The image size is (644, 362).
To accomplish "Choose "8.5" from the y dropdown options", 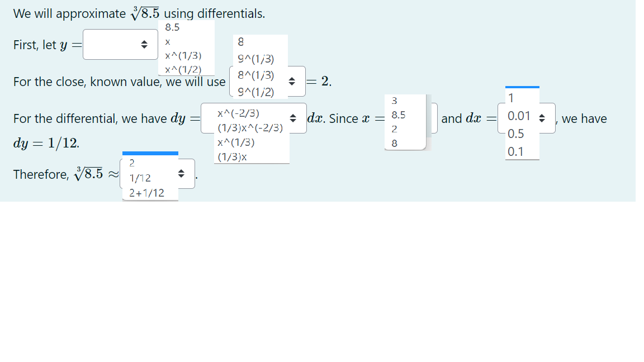I will (172, 26).
